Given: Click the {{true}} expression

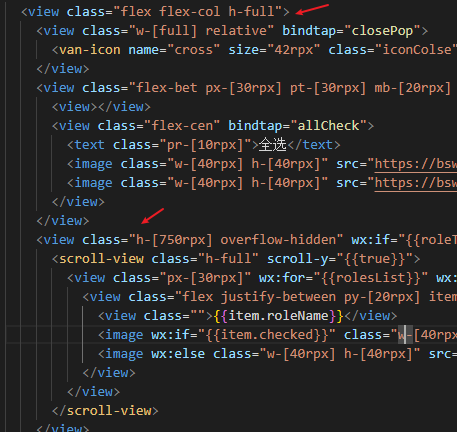Looking at the screenshot, I should click(x=375, y=259).
